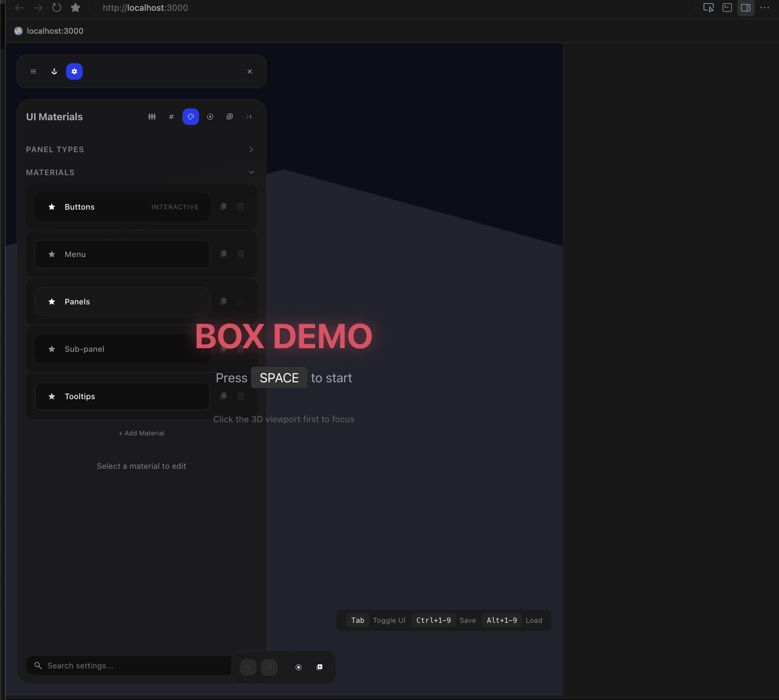Select the animation playback icon in UI Materials header

point(210,117)
